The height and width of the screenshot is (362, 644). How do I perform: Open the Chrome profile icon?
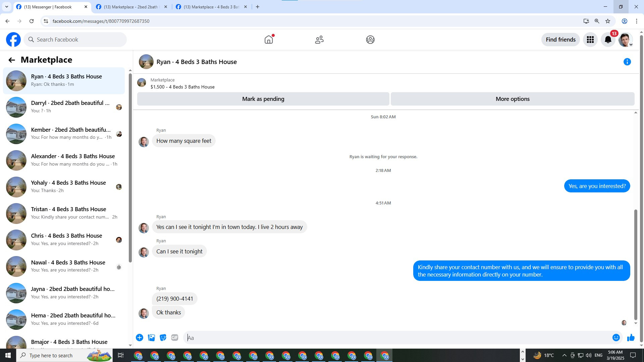[x=625, y=21]
